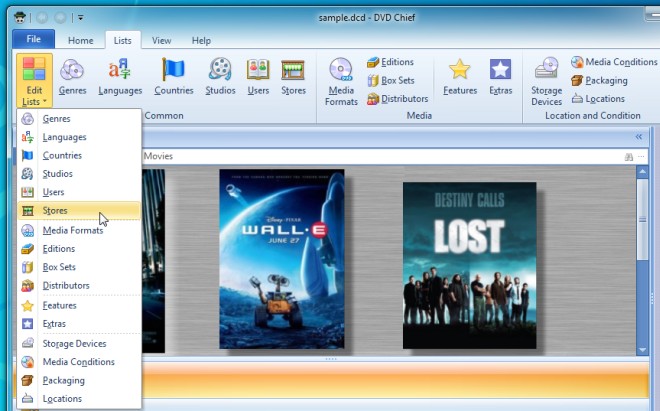The height and width of the screenshot is (411, 660).
Task: Open Locations in the ribbon
Action: point(598,99)
